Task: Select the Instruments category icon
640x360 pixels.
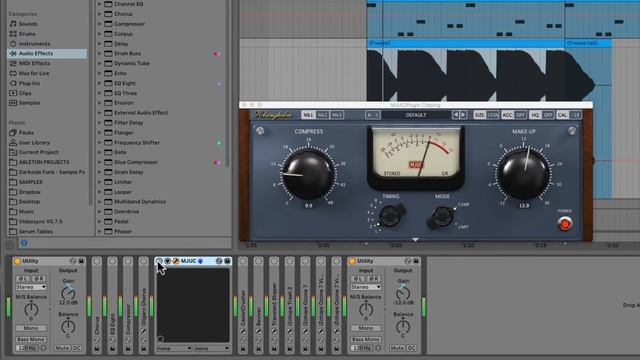Action: point(13,44)
